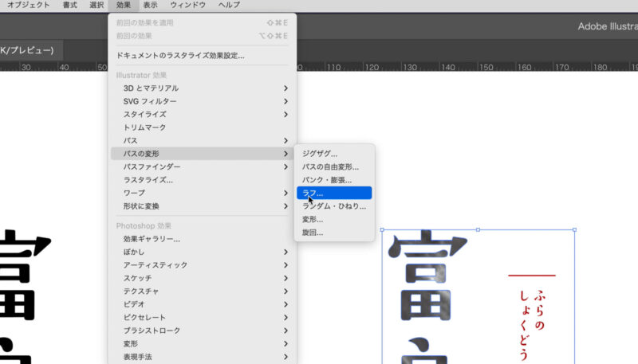Screen dimensions: 638x364
Task: Click the top-right selection handle of the artwork
Action: pyautogui.click(x=574, y=230)
